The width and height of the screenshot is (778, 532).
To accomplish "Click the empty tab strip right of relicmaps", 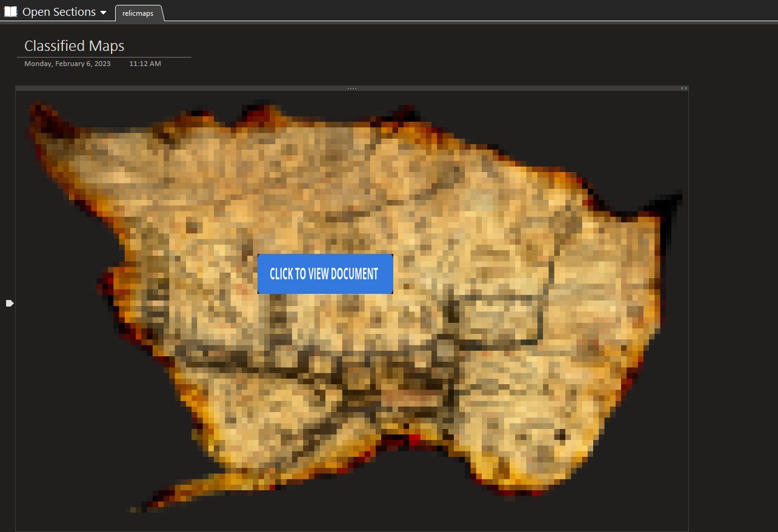I will (424, 12).
